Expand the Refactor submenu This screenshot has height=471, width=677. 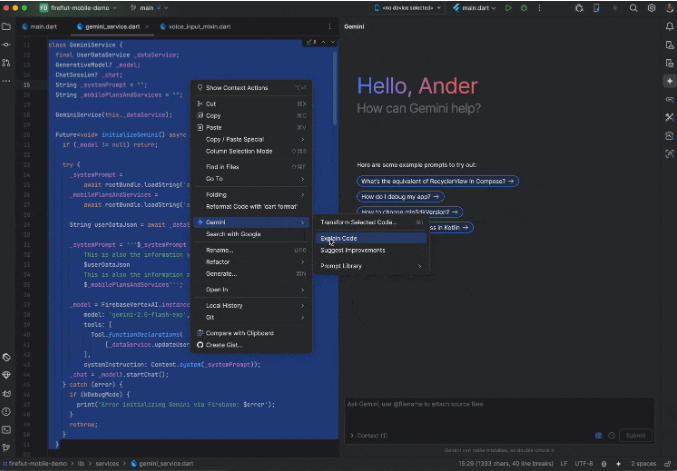(251, 262)
